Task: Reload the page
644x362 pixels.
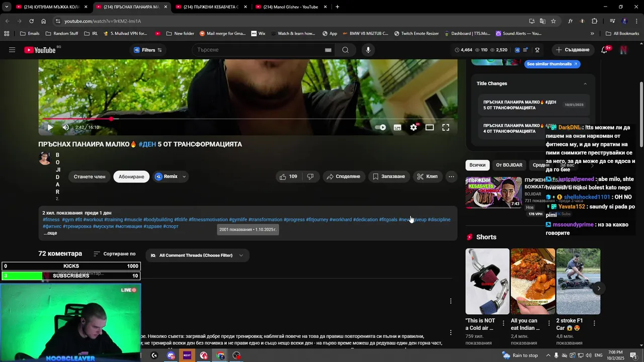Action: pos(31,21)
